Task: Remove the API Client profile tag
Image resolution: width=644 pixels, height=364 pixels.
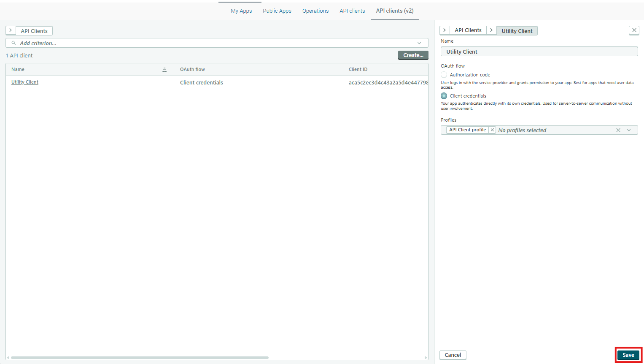Action: pyautogui.click(x=492, y=130)
